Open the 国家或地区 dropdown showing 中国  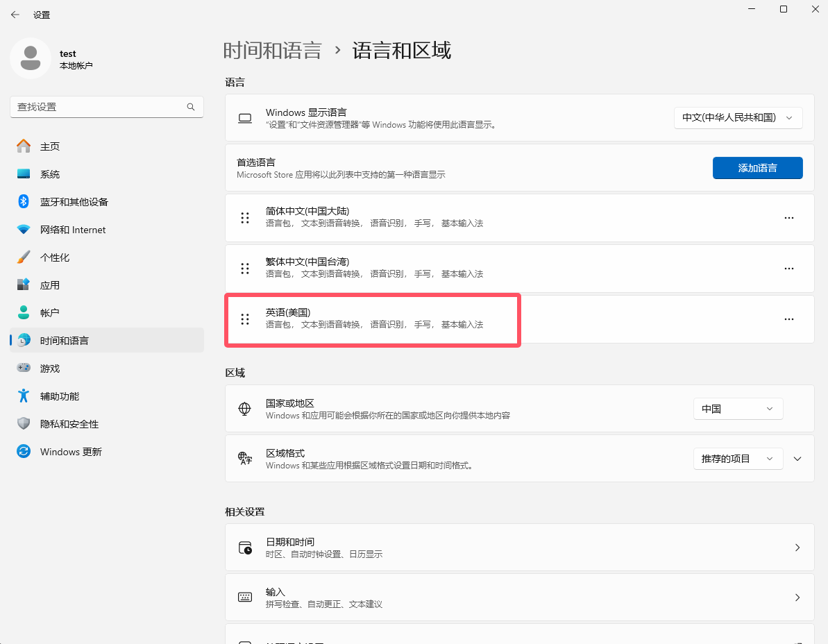point(738,409)
